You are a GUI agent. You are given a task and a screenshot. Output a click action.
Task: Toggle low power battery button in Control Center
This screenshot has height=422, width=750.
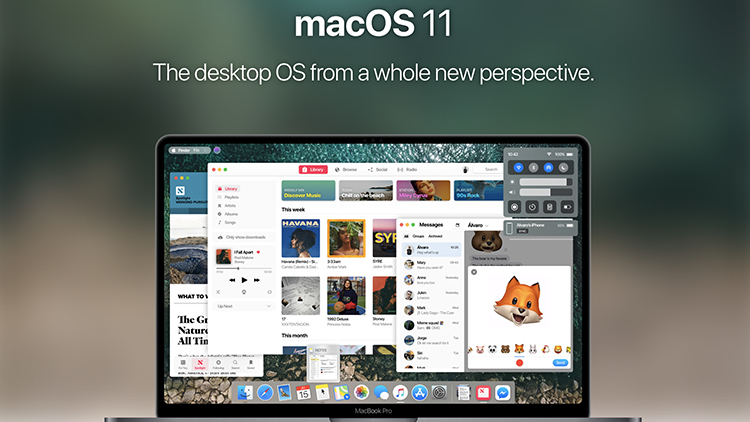point(567,207)
